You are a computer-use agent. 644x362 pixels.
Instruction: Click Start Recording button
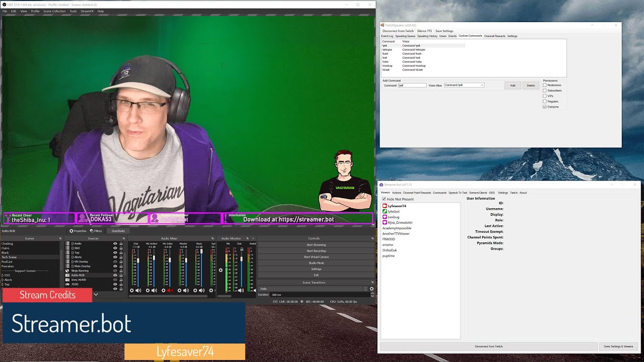pos(316,251)
